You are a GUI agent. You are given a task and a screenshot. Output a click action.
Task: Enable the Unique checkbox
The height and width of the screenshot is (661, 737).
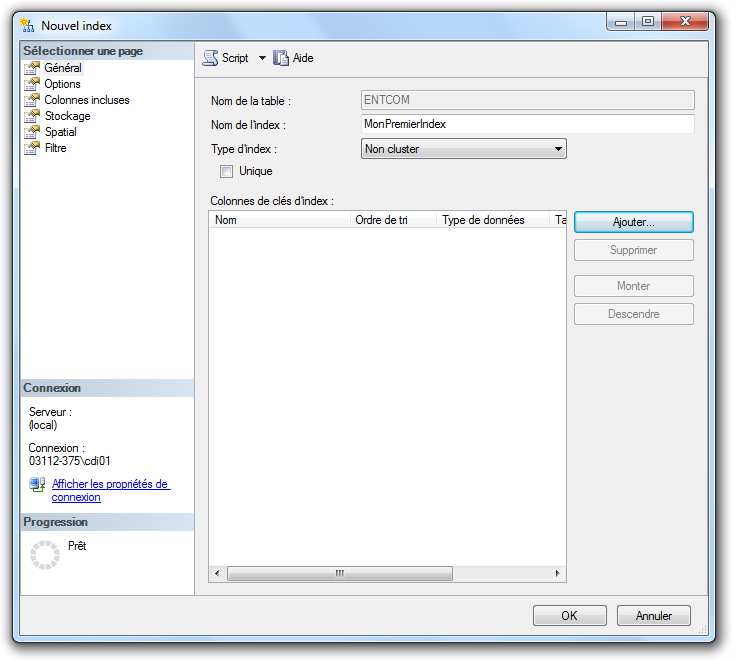point(226,171)
